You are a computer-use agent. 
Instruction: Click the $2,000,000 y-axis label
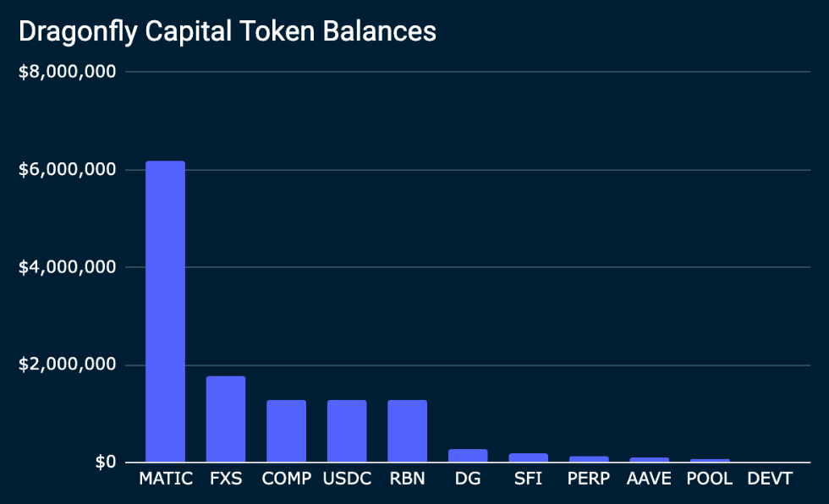[x=67, y=365]
